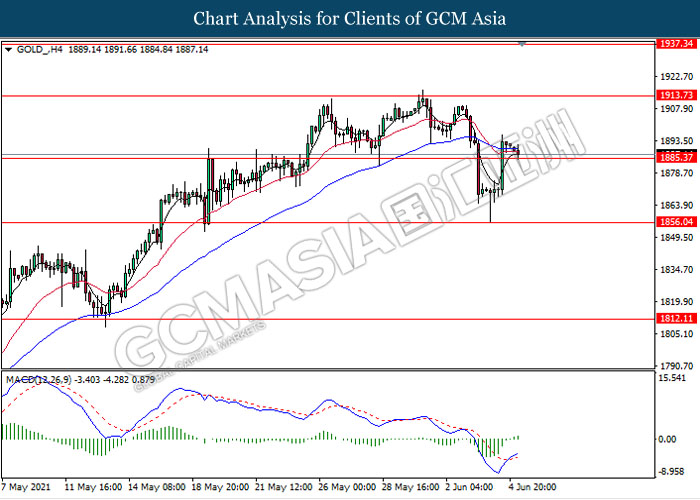Click the 1805.10 price axis value
This screenshot has width=700, height=500.
coord(677,334)
